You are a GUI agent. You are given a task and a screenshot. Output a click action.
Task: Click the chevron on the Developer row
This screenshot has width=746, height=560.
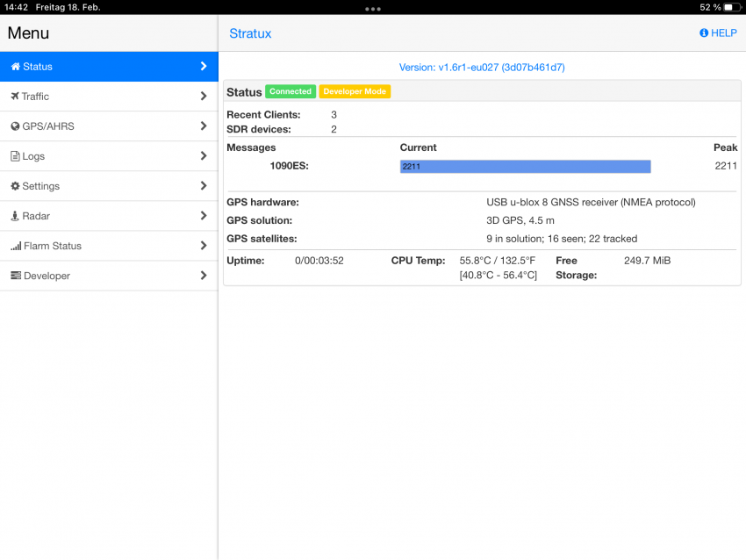tap(204, 276)
